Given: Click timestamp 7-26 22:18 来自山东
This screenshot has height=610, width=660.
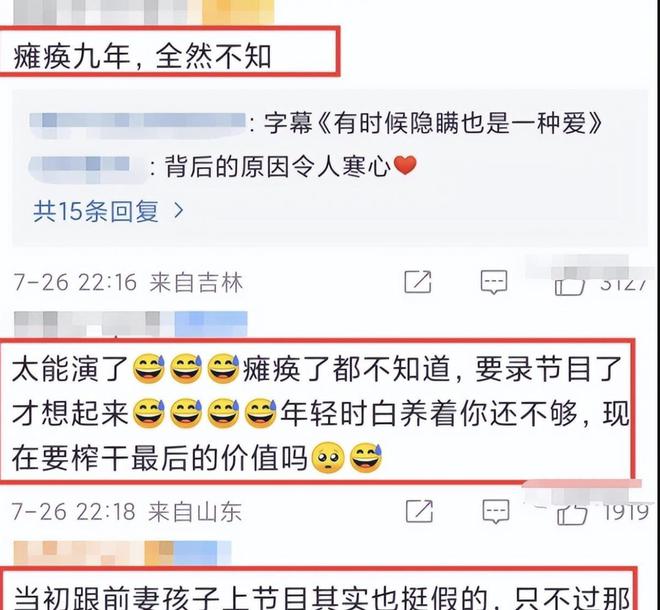Looking at the screenshot, I should pyautogui.click(x=126, y=512).
